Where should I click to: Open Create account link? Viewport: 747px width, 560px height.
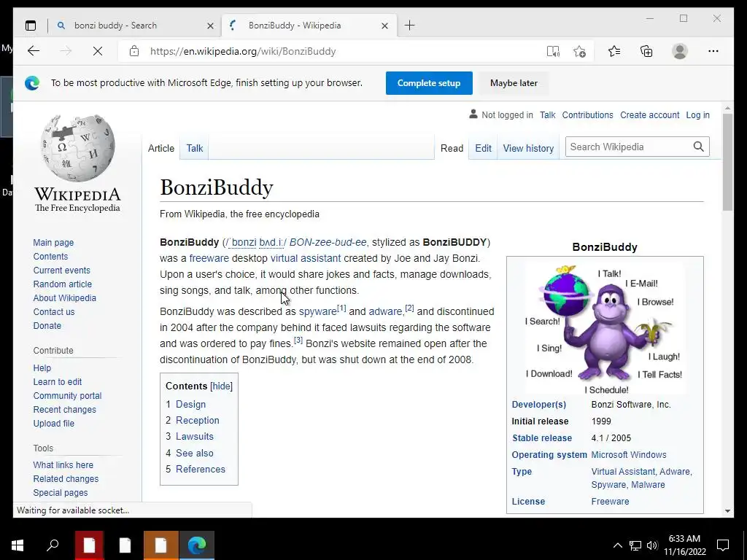[x=649, y=114]
